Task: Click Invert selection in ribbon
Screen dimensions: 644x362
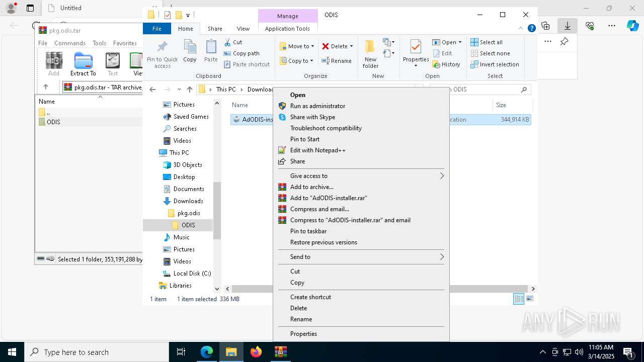Action: pyautogui.click(x=495, y=64)
